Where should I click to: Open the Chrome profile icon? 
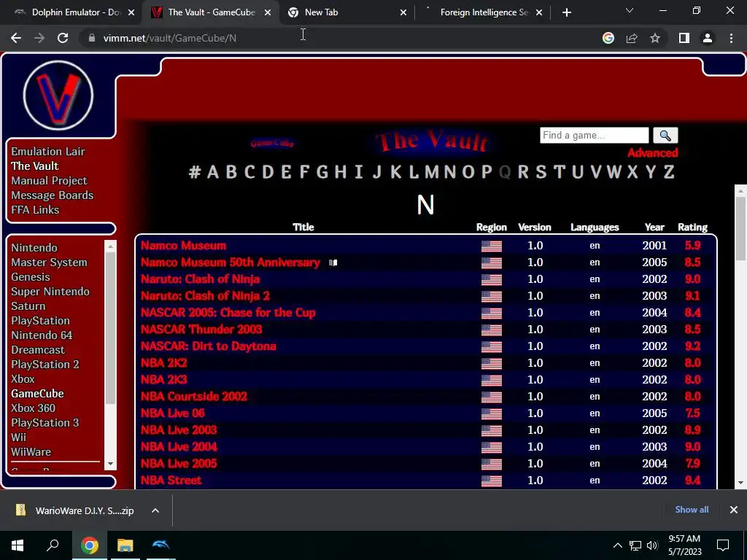tap(708, 38)
